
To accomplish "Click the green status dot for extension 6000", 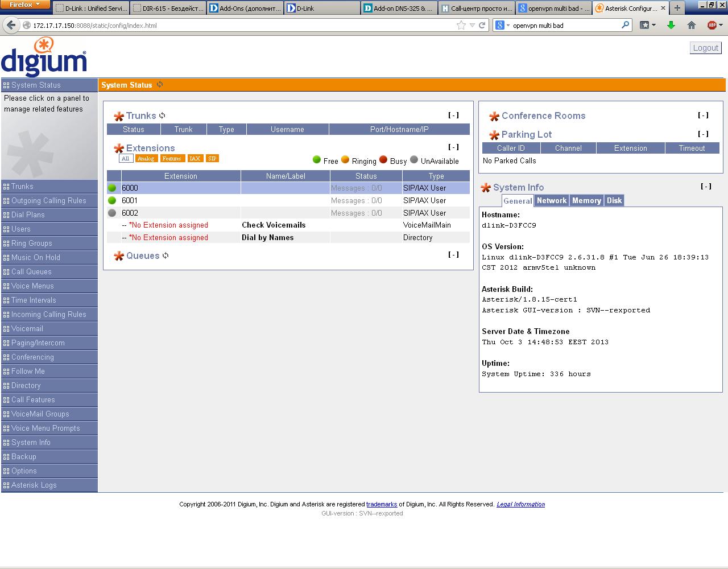I will 112,188.
